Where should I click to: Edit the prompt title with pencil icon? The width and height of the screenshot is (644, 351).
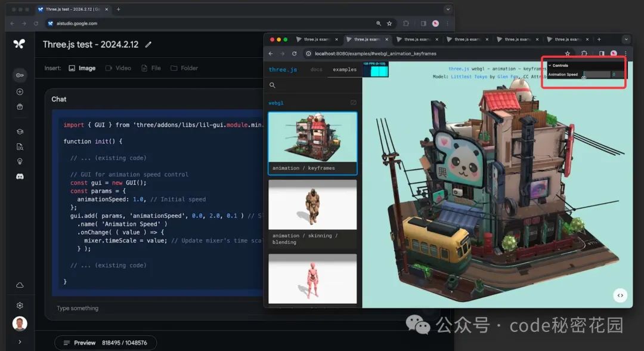[148, 44]
